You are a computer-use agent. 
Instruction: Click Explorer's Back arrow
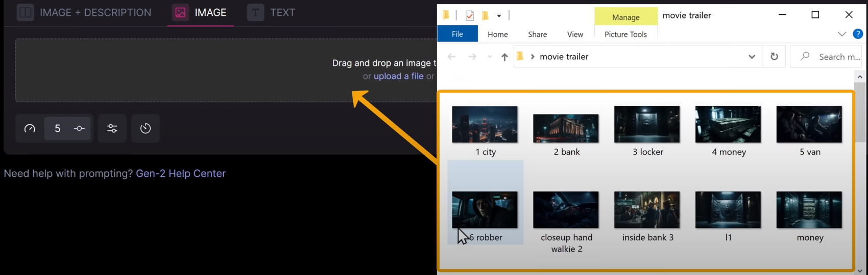[451, 57]
